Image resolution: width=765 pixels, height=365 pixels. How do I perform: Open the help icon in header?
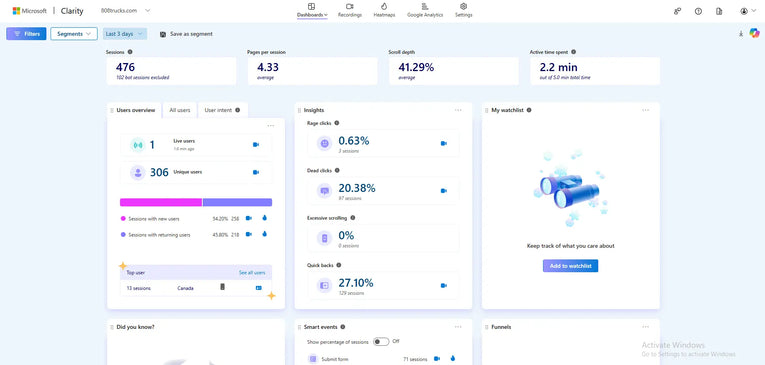click(x=698, y=11)
